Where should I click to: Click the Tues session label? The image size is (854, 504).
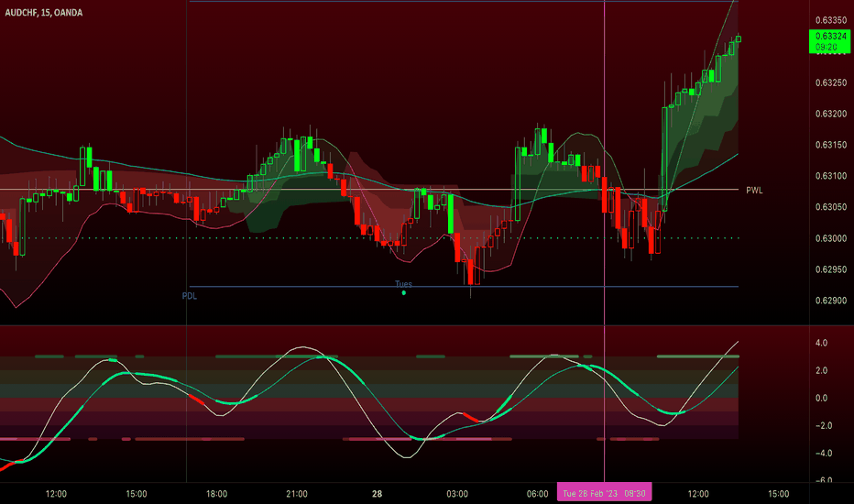tap(403, 284)
